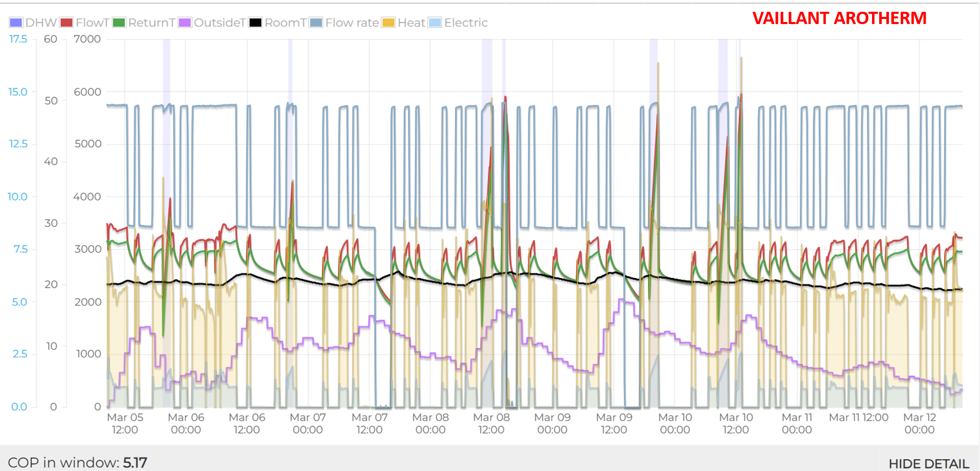Click the Mar 06 12:00 axis label

[247, 423]
